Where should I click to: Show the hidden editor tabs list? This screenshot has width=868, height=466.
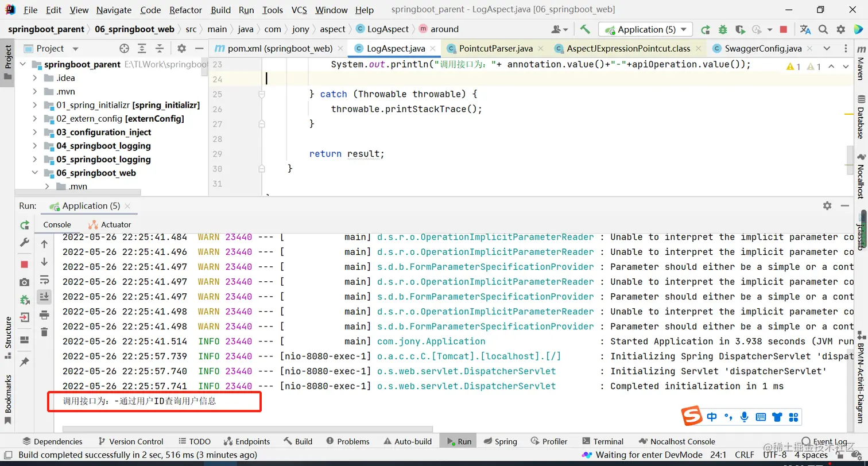pos(827,49)
